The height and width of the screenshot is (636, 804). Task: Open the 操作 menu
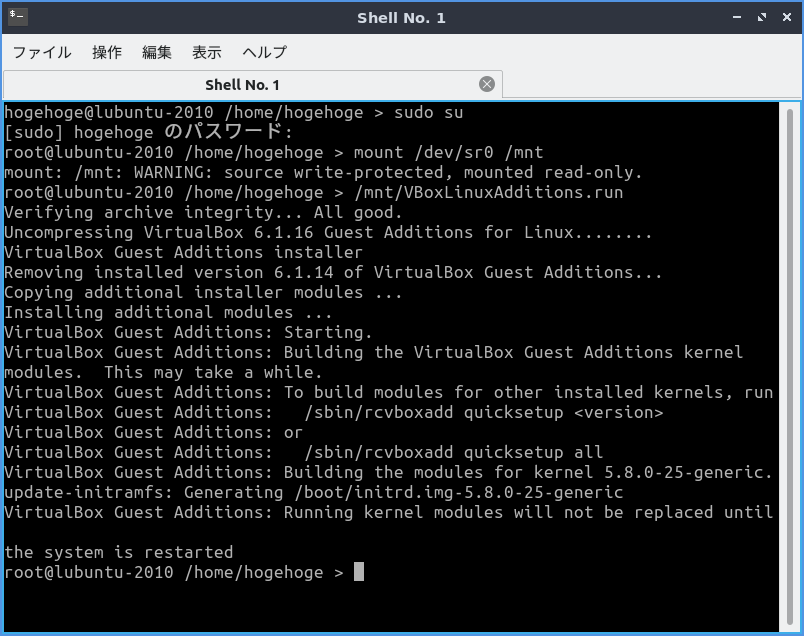click(107, 52)
